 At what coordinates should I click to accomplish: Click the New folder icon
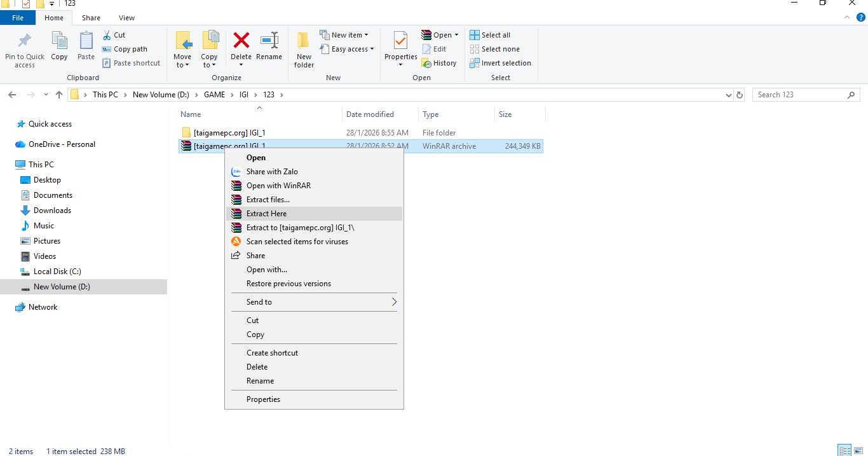(x=304, y=42)
